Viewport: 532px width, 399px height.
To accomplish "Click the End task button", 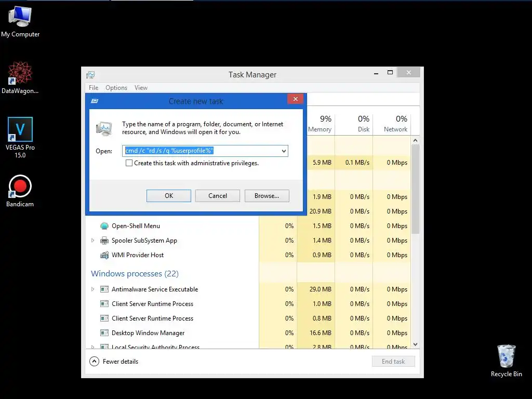I will pos(393,362).
